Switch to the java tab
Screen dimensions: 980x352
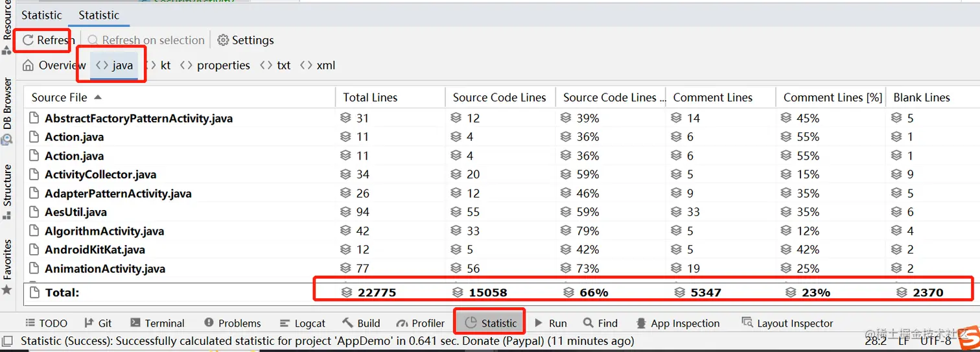[x=114, y=65]
